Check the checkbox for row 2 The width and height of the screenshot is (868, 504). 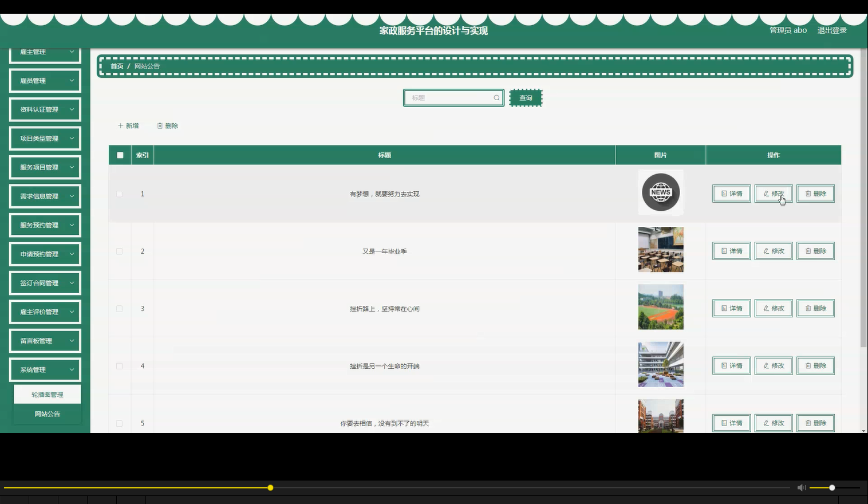[x=119, y=251]
